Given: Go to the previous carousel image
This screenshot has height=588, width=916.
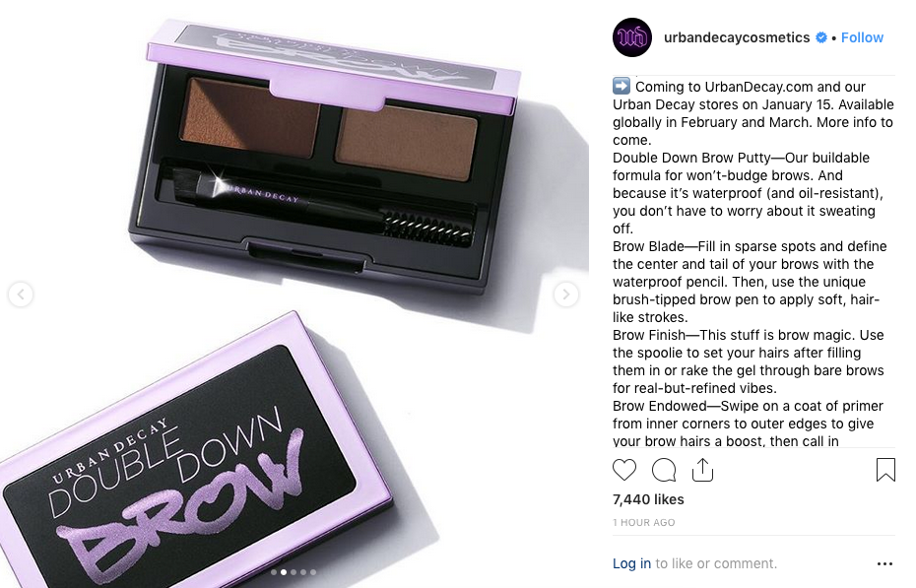Looking at the screenshot, I should 21,294.
